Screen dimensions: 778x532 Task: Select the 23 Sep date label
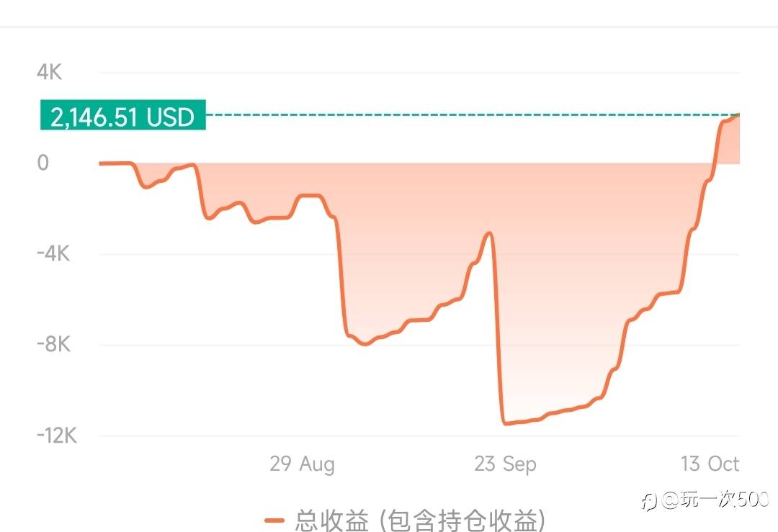point(505,464)
